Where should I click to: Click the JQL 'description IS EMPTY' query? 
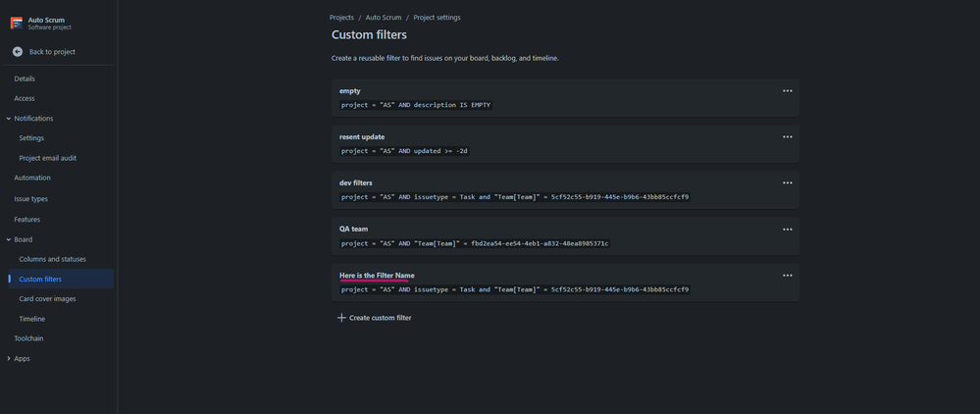(416, 105)
